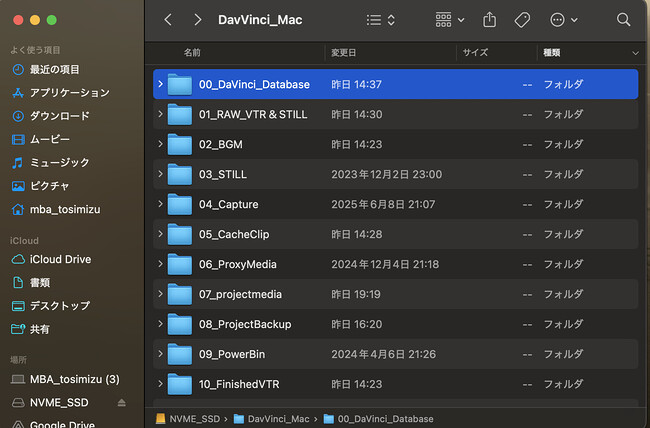This screenshot has height=428, width=650.
Task: Sort by the サイズ column header
Action: 475,53
